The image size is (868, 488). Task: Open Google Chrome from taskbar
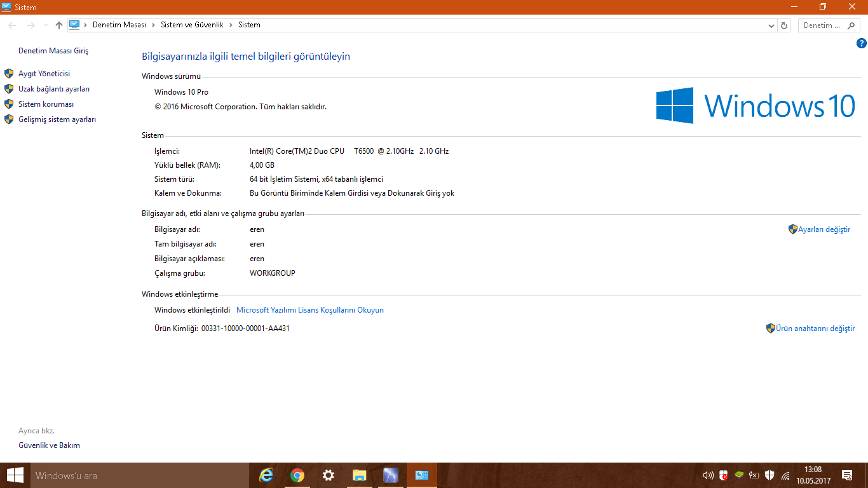[297, 475]
